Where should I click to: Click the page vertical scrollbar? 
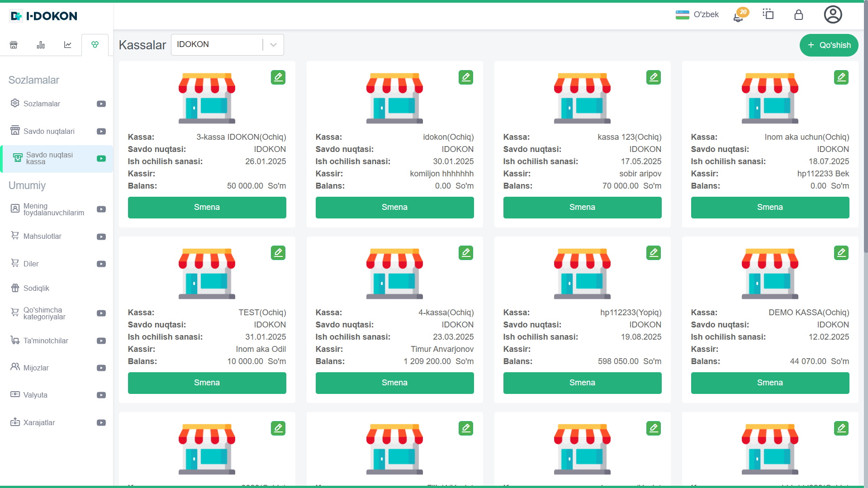tap(865, 136)
